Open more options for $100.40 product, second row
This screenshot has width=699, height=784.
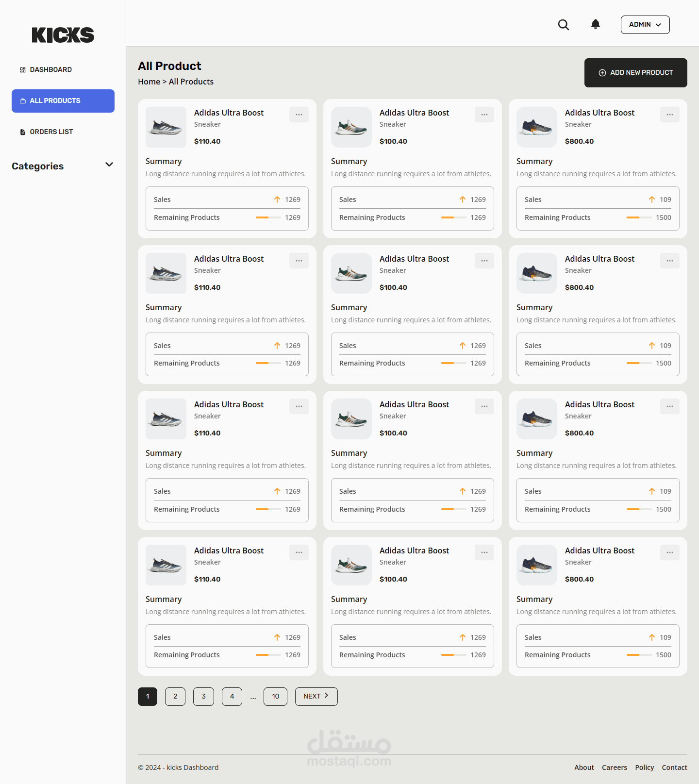[484, 261]
